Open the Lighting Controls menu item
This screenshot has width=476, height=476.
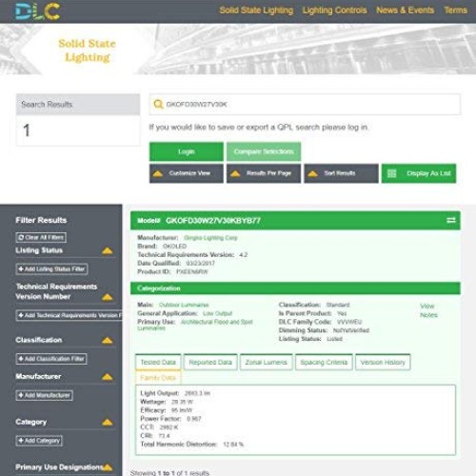334,10
